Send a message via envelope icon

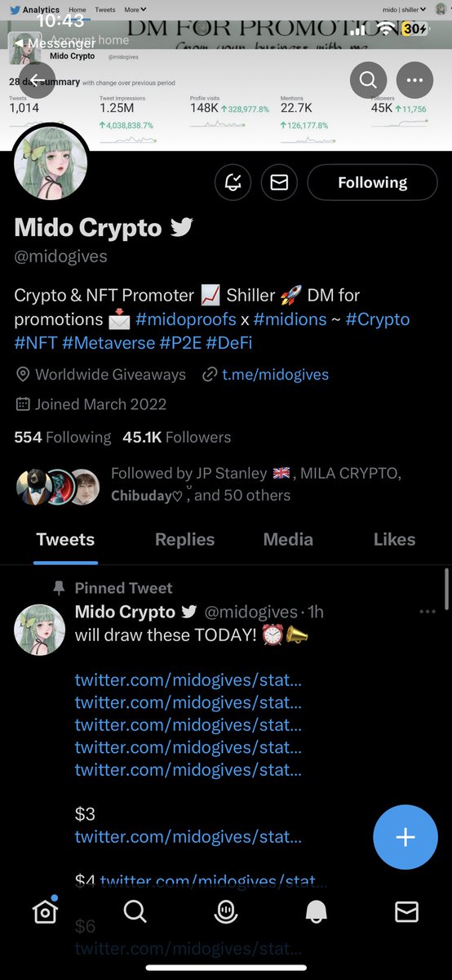(x=279, y=182)
